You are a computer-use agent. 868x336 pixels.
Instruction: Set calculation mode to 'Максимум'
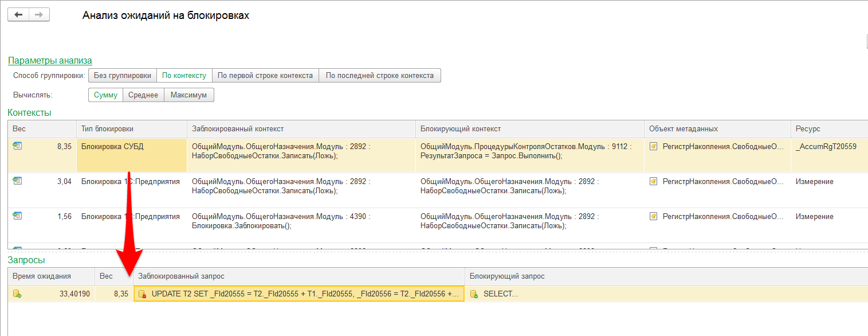(189, 95)
